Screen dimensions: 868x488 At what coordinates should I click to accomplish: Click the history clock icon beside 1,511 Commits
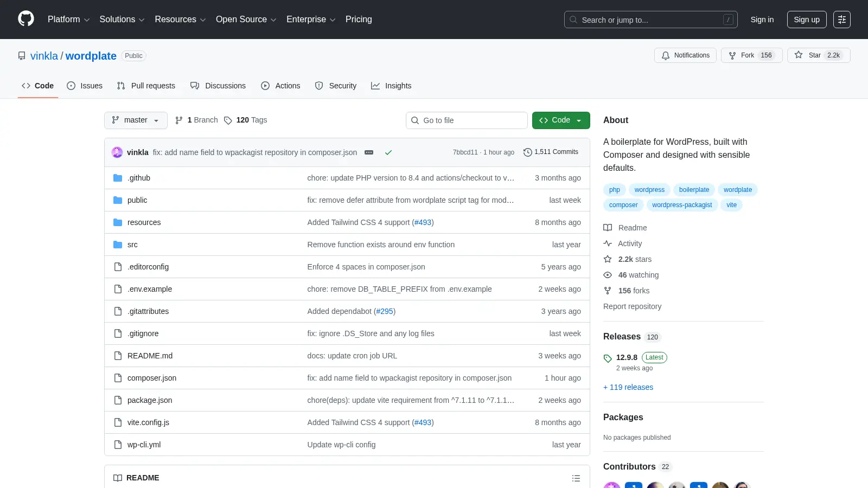(527, 152)
